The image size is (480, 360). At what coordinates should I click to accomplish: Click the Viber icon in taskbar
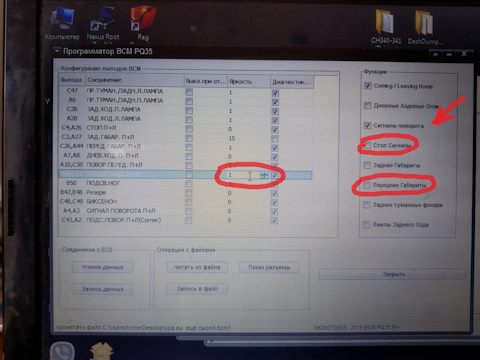click(x=62, y=351)
